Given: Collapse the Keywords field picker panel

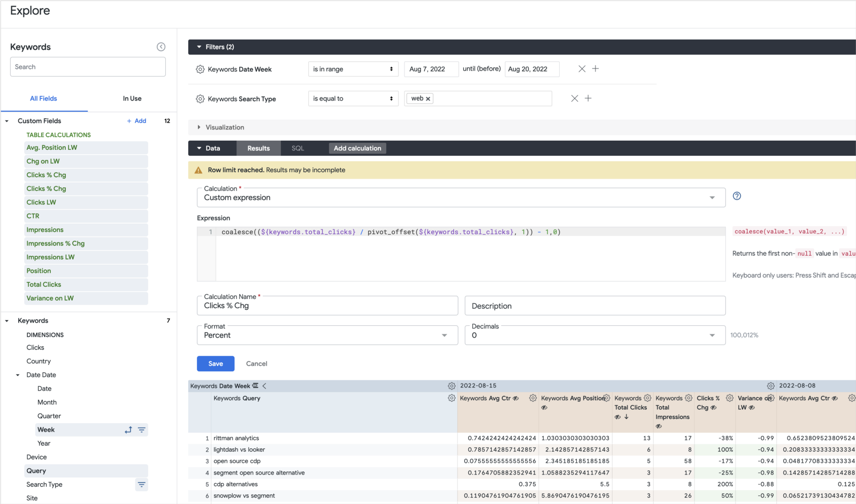Looking at the screenshot, I should pyautogui.click(x=160, y=47).
